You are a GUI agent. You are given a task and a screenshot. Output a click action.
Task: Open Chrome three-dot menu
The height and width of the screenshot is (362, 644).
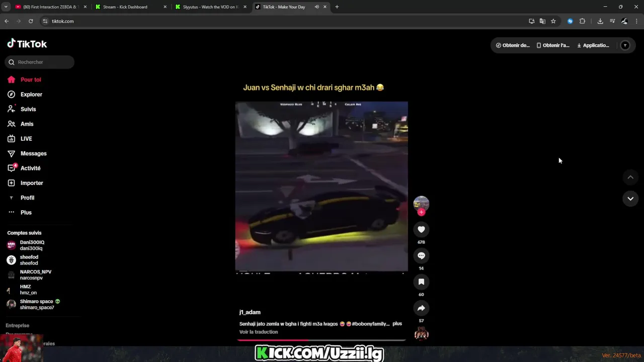(637, 21)
